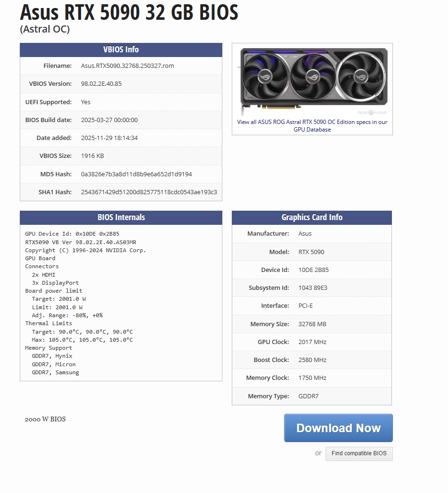Click the thermal Max: 105.0°C line
448x493 pixels.
pyautogui.click(x=82, y=340)
